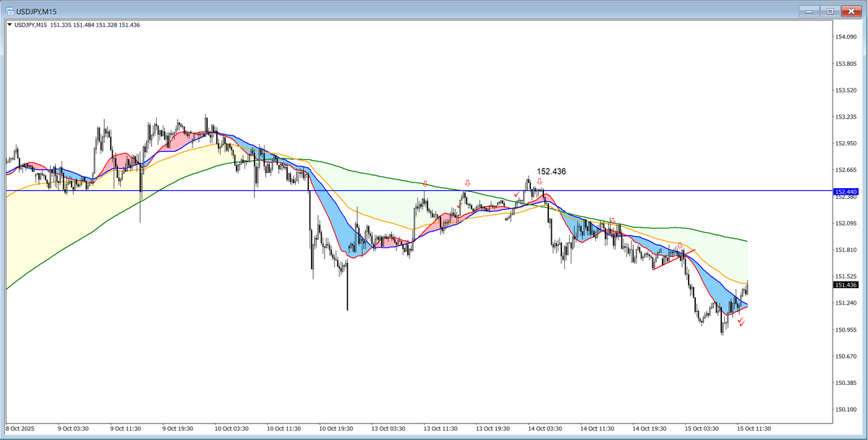This screenshot has height=440, width=868.
Task: Click the 150.385 price axis label
Action: [x=846, y=383]
